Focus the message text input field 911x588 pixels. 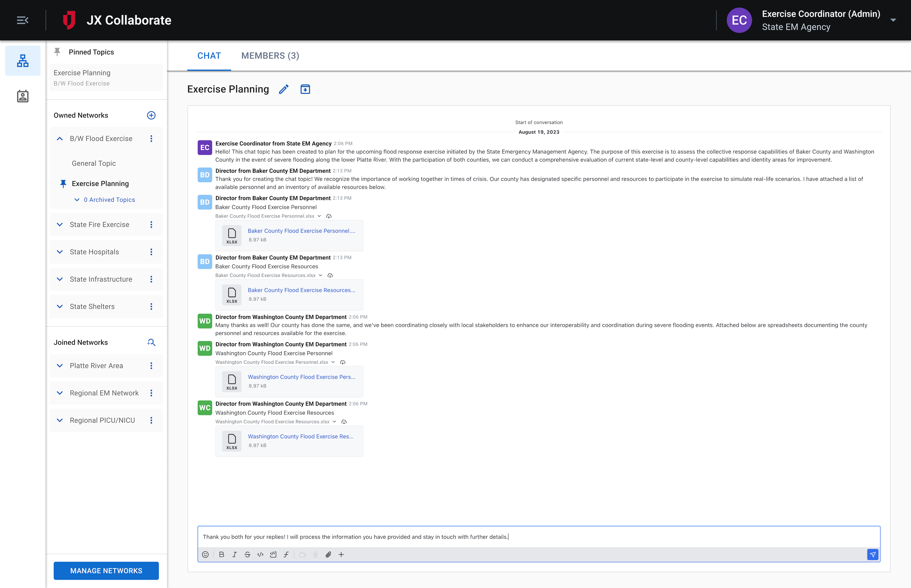[x=539, y=537]
